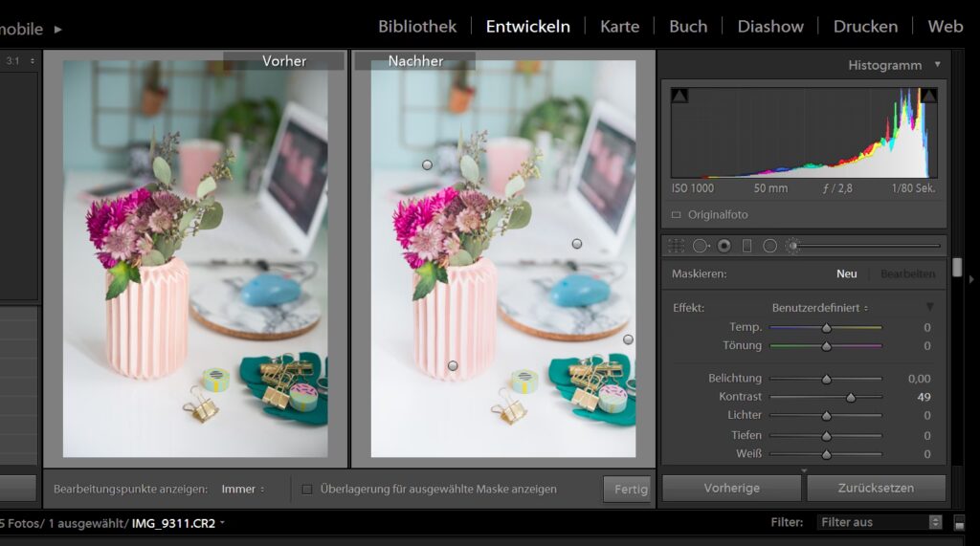980x546 pixels.
Task: Activate the Red Eye Correction tool
Action: 724,246
